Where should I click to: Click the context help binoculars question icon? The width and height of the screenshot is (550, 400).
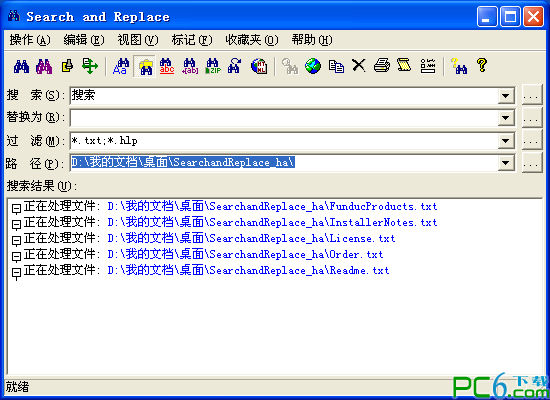click(459, 66)
